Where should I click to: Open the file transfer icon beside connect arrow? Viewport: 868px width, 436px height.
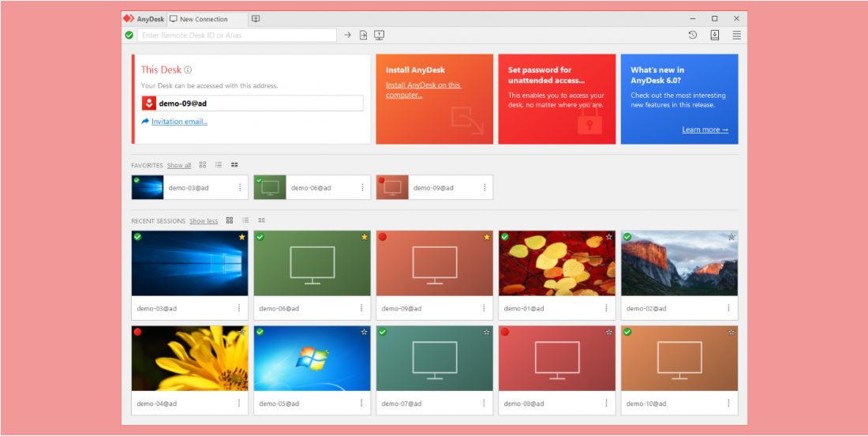pos(363,35)
